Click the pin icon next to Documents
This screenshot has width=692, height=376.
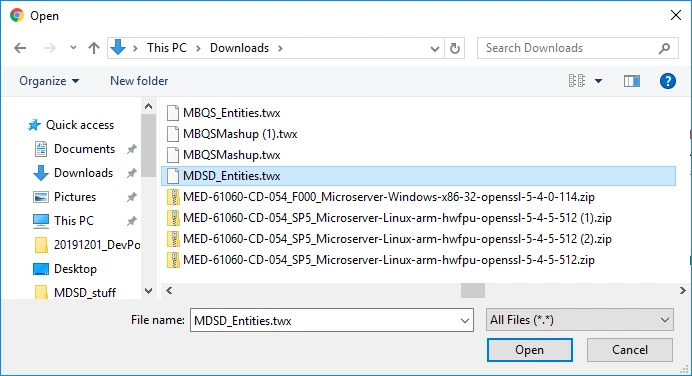pos(132,149)
